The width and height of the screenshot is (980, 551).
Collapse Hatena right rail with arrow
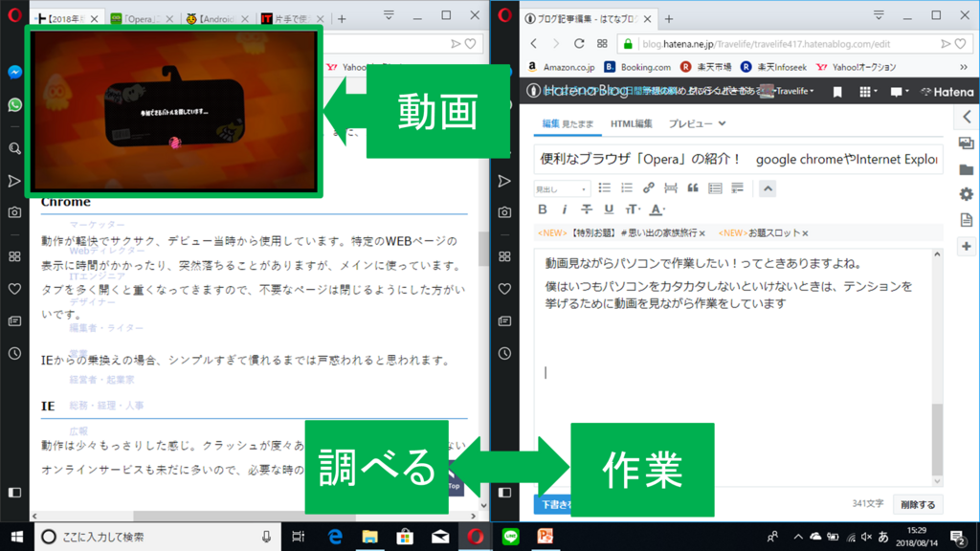[967, 117]
